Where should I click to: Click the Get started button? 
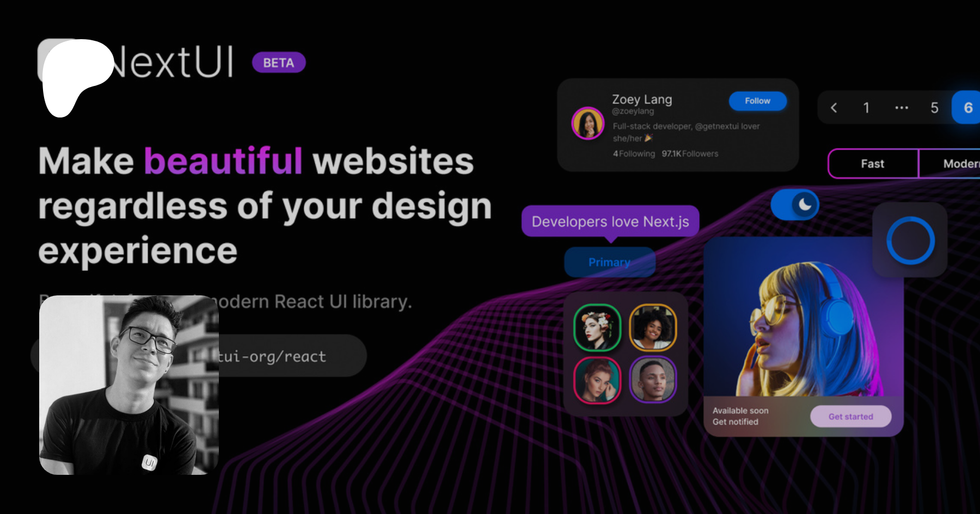(850, 417)
